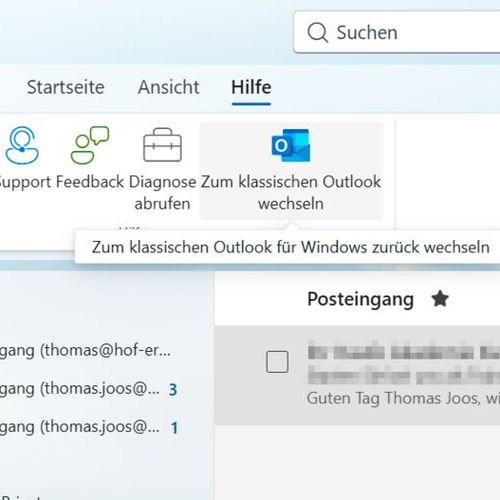The width and height of the screenshot is (500, 500).
Task: Select the Hilfe tab
Action: coord(251,87)
